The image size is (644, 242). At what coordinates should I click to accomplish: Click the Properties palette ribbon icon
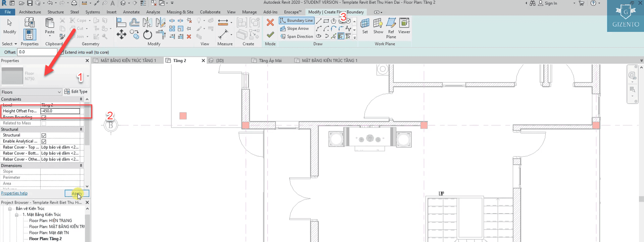(30, 35)
